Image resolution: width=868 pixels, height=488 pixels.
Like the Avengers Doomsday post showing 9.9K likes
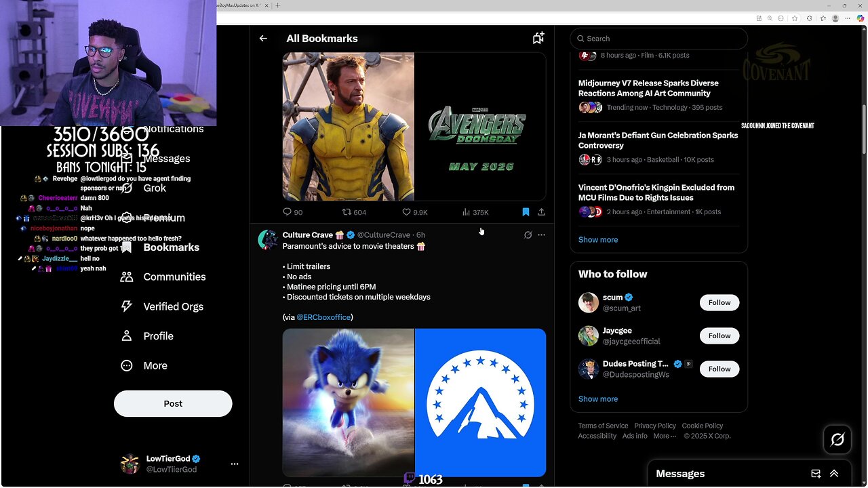tap(415, 212)
